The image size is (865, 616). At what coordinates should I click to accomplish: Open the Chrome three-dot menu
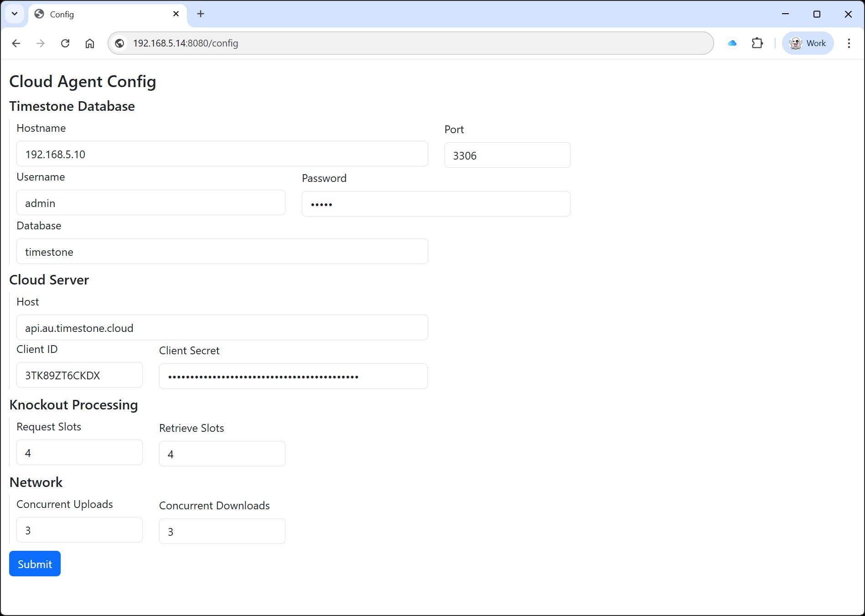(x=849, y=43)
